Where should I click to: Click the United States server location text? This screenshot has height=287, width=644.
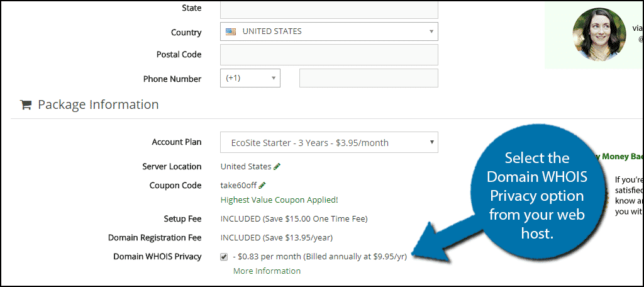pos(246,167)
